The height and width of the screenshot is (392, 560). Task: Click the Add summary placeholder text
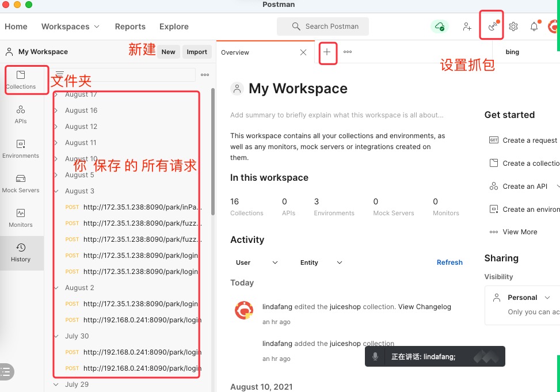[x=337, y=115]
